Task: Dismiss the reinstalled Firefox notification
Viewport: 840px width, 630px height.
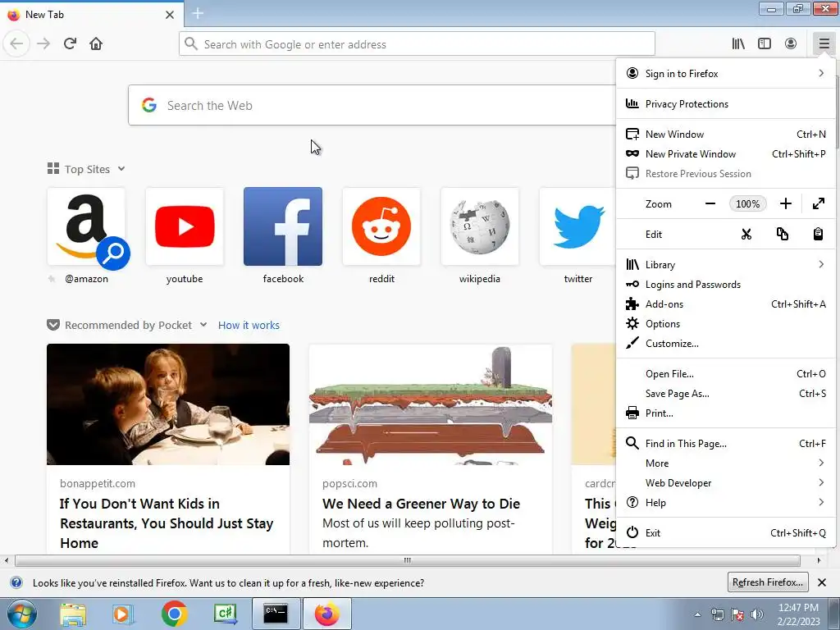Action: (x=822, y=582)
